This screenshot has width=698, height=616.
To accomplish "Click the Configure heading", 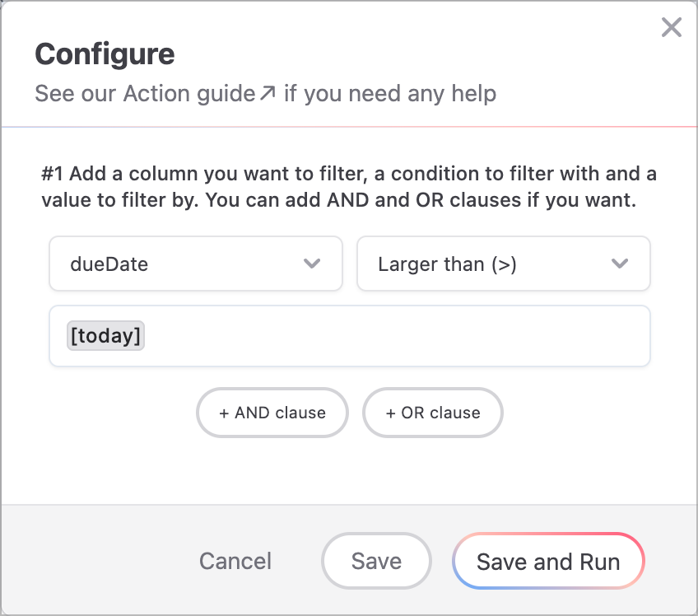I will click(x=105, y=54).
